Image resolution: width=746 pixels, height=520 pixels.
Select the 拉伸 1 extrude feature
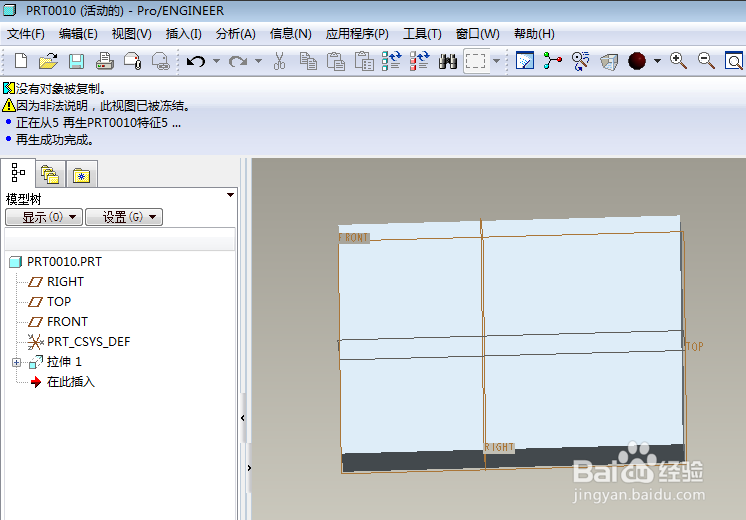click(x=64, y=362)
